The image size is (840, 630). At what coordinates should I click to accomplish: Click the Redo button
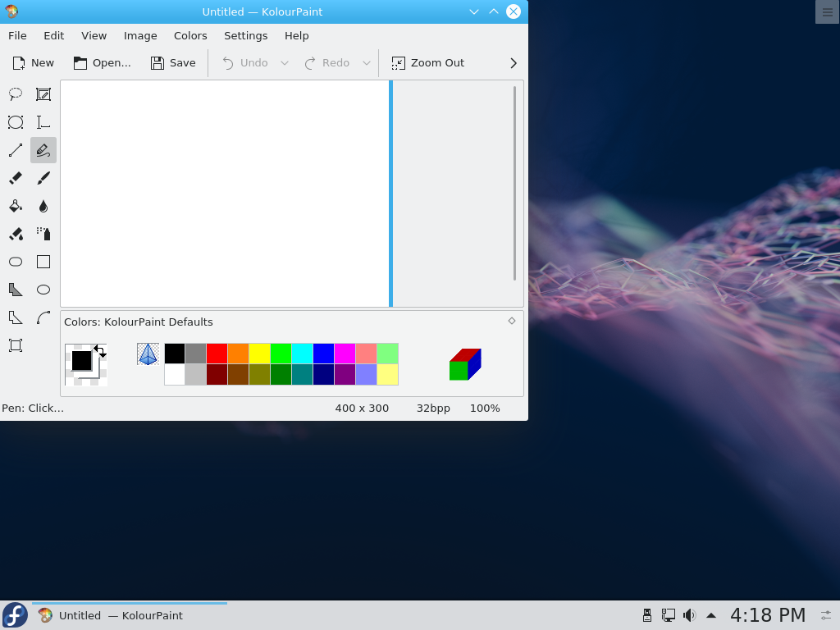tap(327, 62)
